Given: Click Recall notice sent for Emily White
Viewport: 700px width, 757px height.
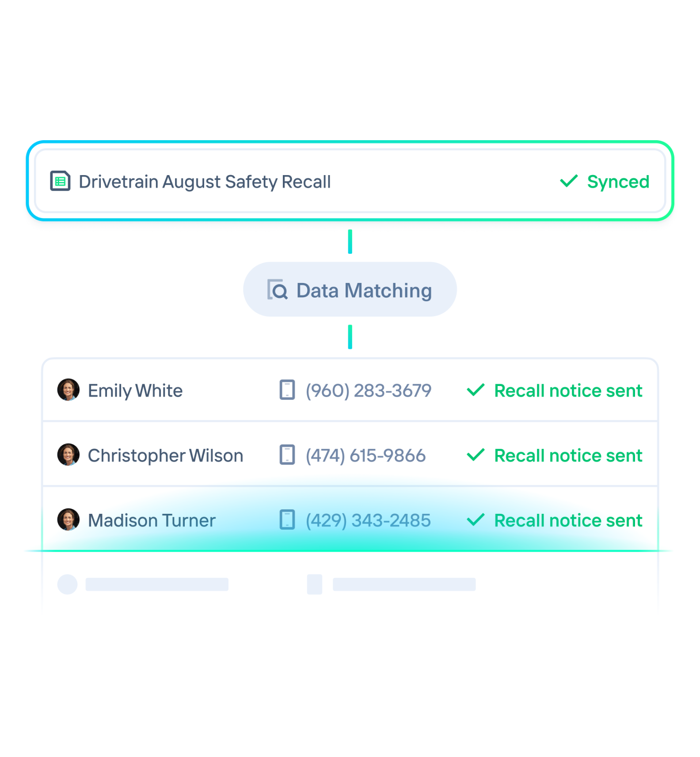Looking at the screenshot, I should click(568, 391).
